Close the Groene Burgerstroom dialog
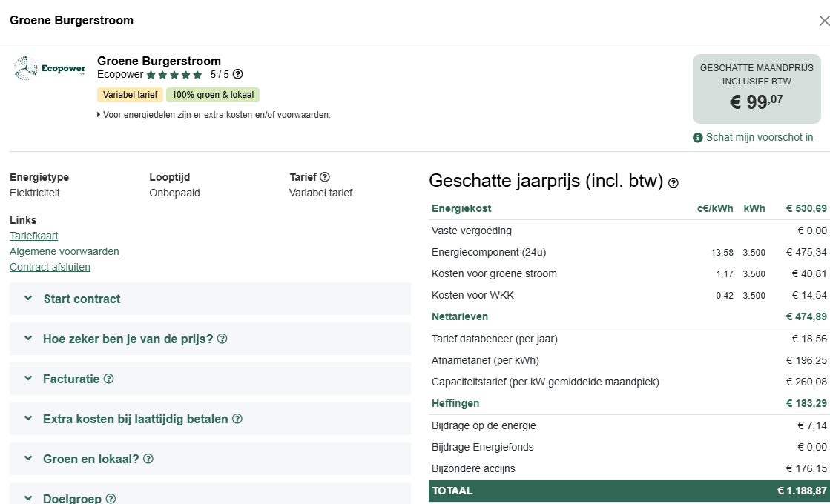Image resolution: width=830 pixels, height=504 pixels. pos(823,21)
